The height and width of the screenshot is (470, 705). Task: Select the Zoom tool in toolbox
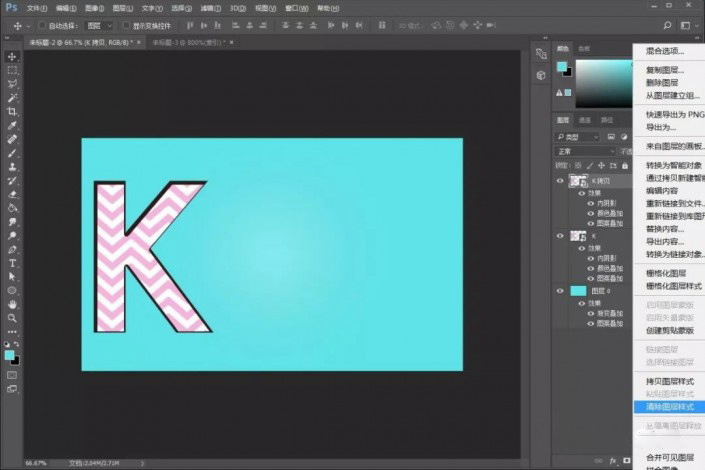[x=12, y=318]
